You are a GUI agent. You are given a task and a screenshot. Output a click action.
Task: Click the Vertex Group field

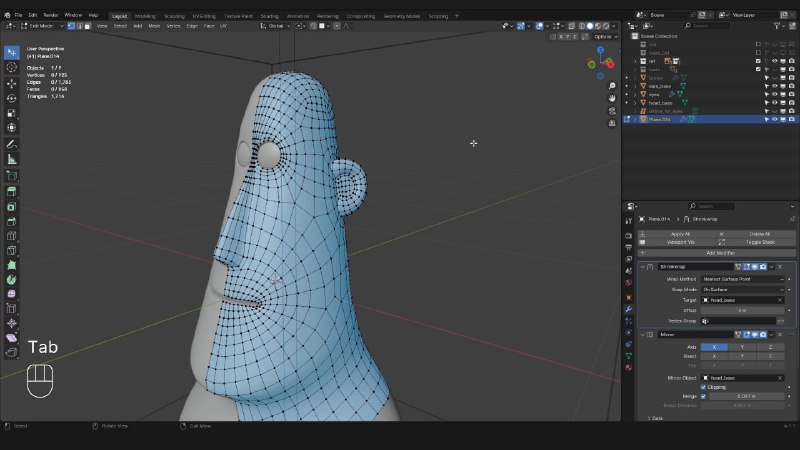pyautogui.click(x=738, y=321)
